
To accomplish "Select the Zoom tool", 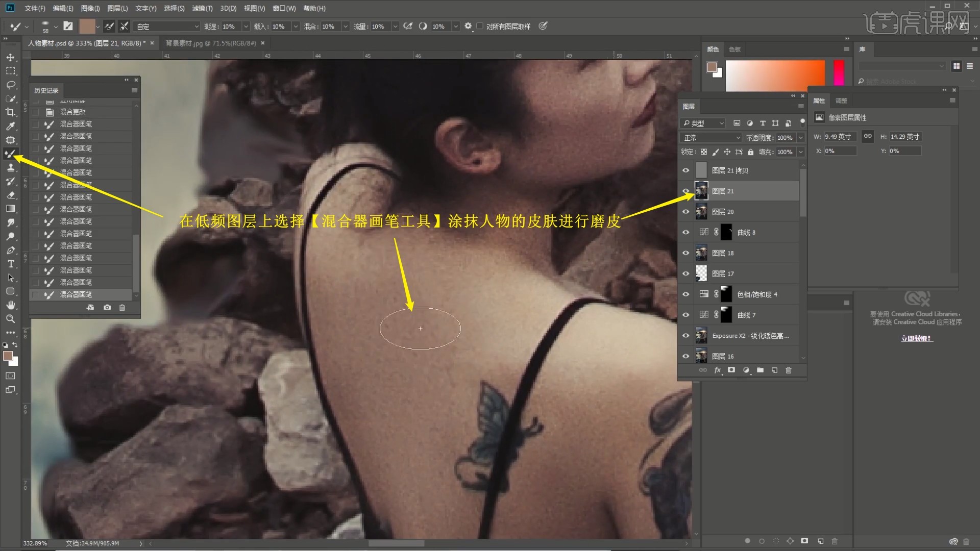I will click(10, 319).
